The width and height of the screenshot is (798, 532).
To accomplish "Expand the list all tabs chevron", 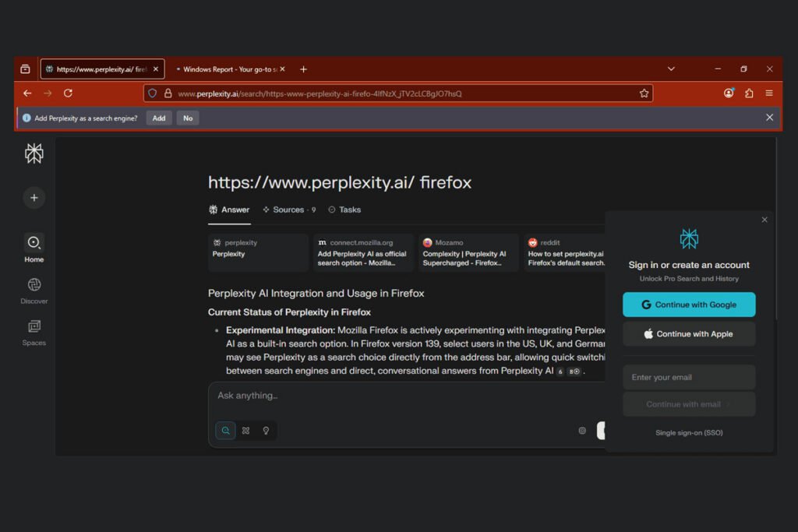I will (x=671, y=69).
